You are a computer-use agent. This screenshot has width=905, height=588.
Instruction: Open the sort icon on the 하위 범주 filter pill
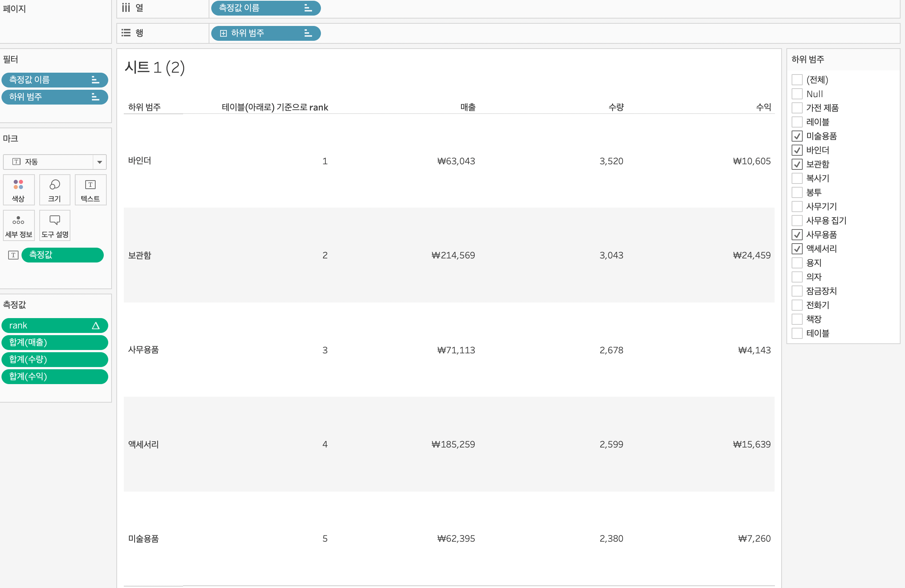click(x=95, y=97)
